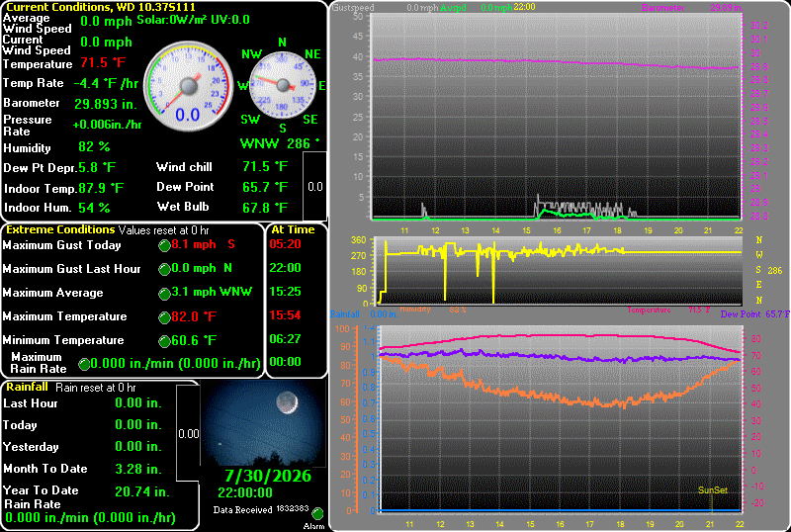Viewport: 791px width, 532px height.
Task: Click the wind bar box showing 0.0
Action: click(315, 186)
